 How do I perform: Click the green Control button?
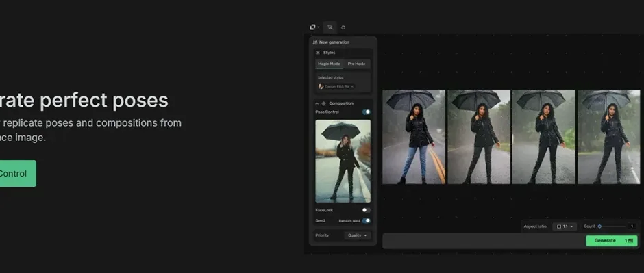point(18,173)
